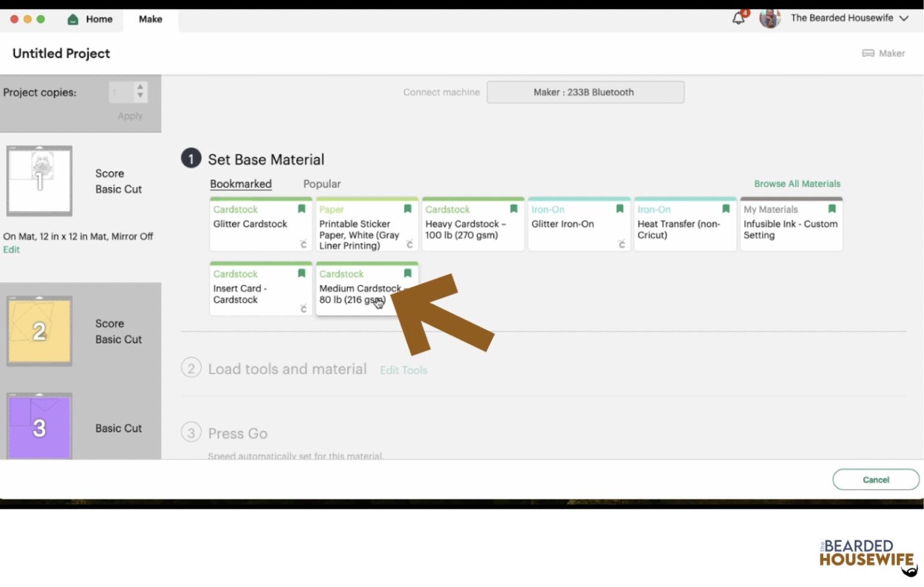Click bookmark icon on Heat Transfer tile
This screenshot has height=587, width=924.
726,209
